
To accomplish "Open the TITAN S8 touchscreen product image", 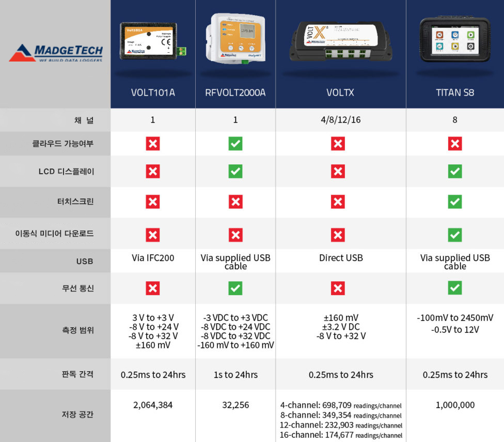I will [x=455, y=39].
